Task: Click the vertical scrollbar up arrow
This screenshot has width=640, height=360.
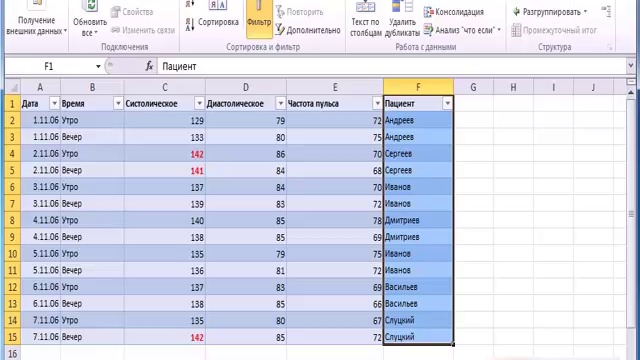Action: click(x=631, y=92)
